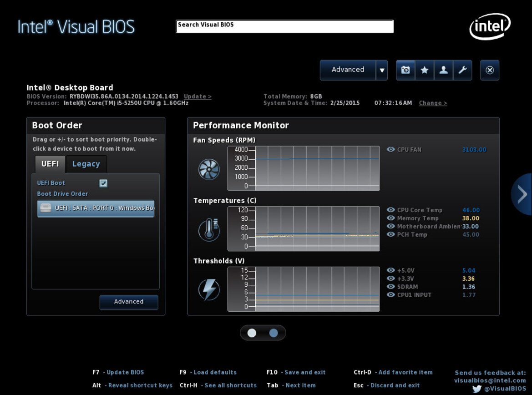Click the Twitter bird icon

pos(477,389)
